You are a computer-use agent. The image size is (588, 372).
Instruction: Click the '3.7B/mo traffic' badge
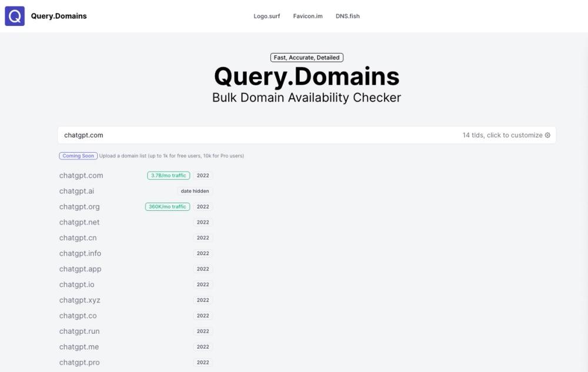point(168,175)
